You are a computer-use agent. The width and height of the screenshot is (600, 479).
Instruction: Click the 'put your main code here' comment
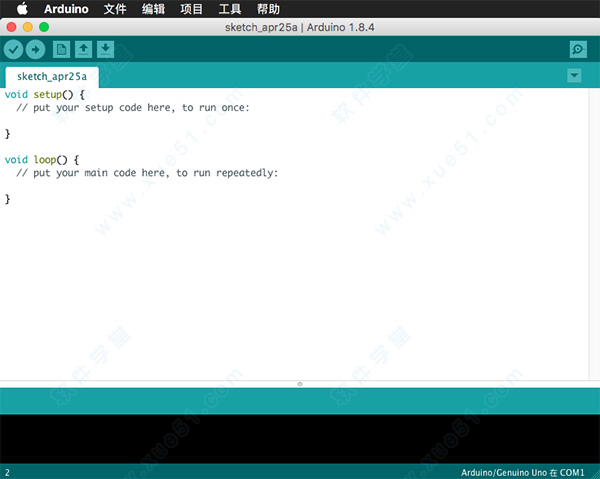tap(147, 173)
